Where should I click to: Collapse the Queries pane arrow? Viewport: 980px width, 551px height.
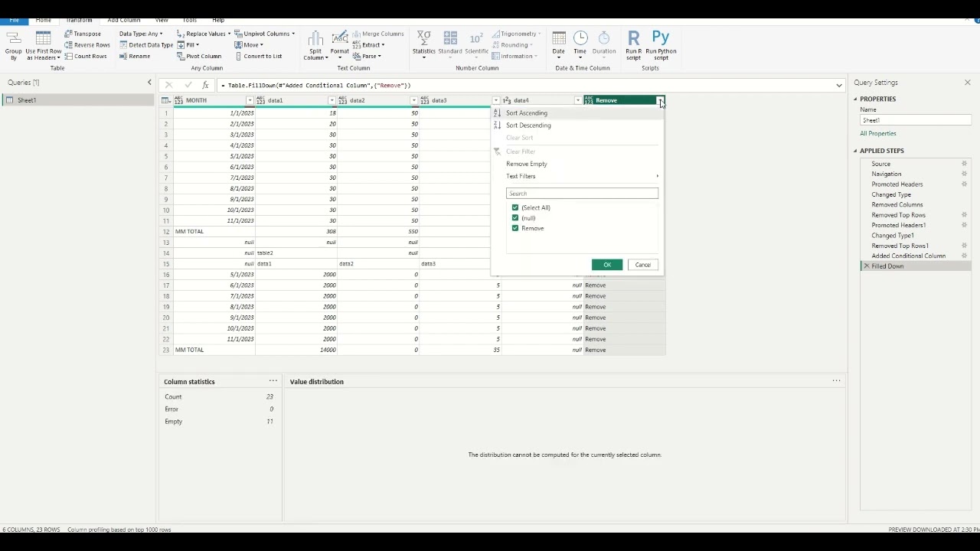coord(149,83)
